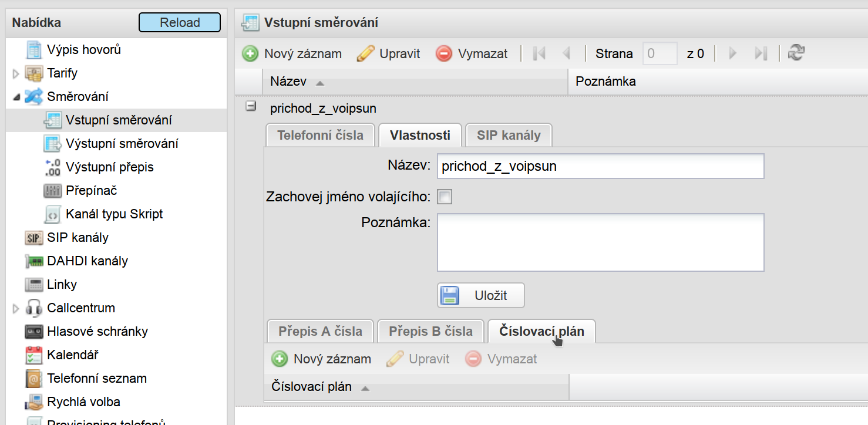Sort by the Poznámka column header

coord(718,82)
